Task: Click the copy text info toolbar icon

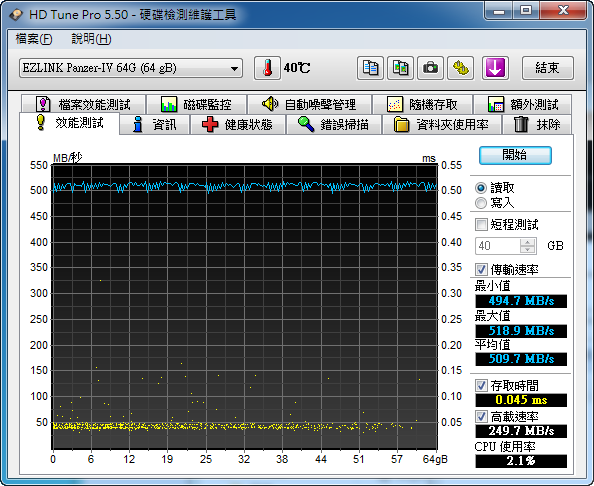Action: 370,68
